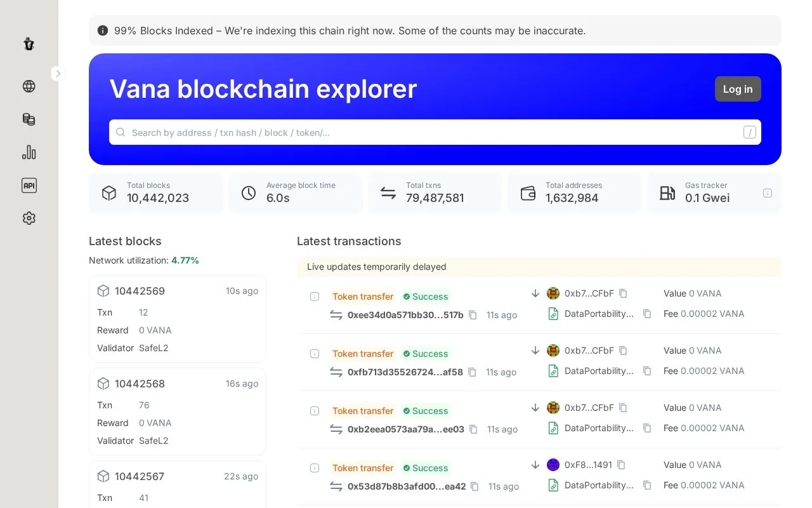Open block 10442569
The width and height of the screenshot is (812, 508).
pyautogui.click(x=140, y=291)
